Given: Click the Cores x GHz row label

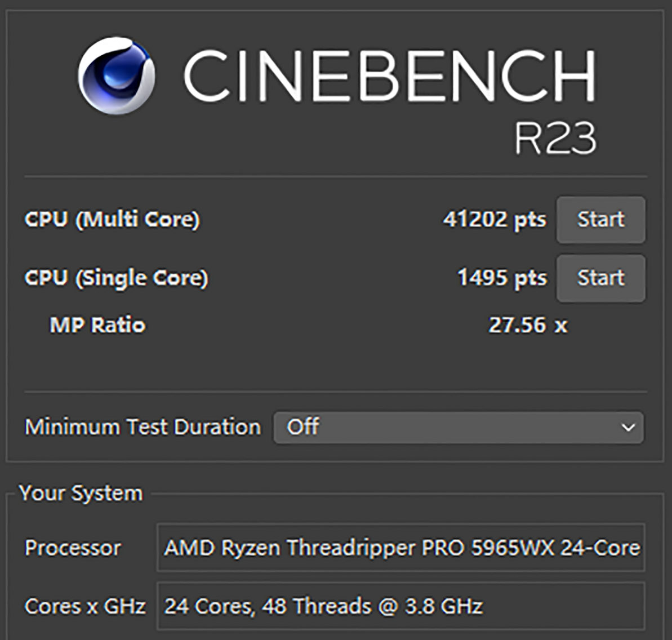Looking at the screenshot, I should tap(85, 607).
